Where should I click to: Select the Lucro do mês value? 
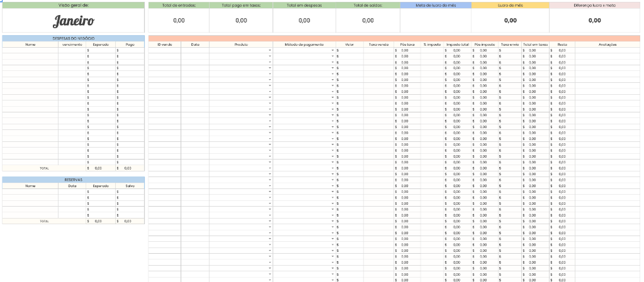tap(510, 21)
